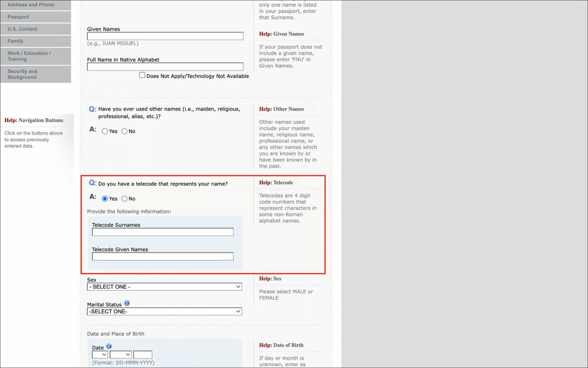
Task: Click the birth year text box
Action: click(143, 355)
